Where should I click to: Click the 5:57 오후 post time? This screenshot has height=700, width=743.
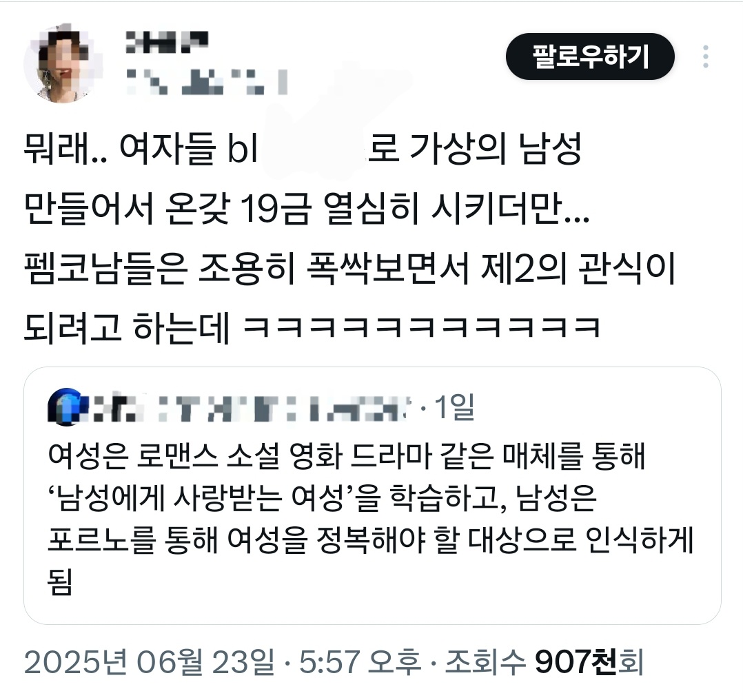(x=360, y=661)
